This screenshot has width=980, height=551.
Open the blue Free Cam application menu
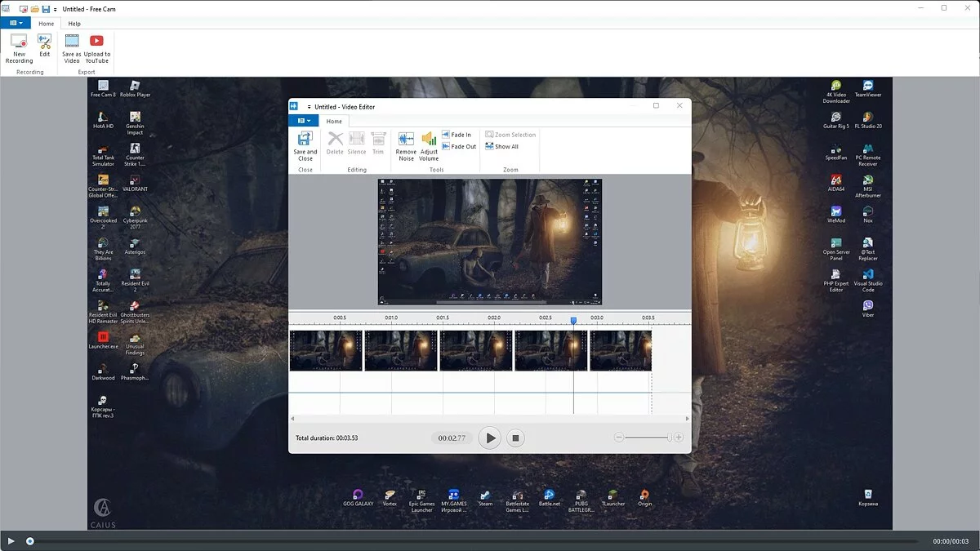16,24
